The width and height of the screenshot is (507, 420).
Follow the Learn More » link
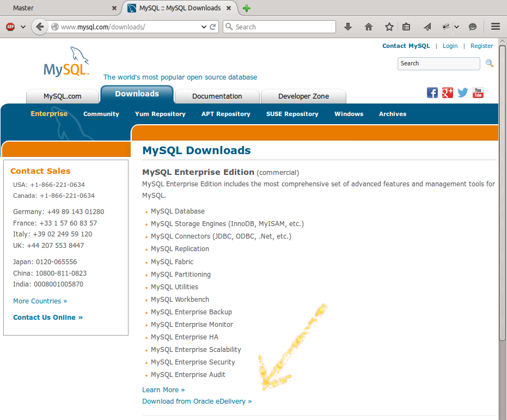[163, 390]
